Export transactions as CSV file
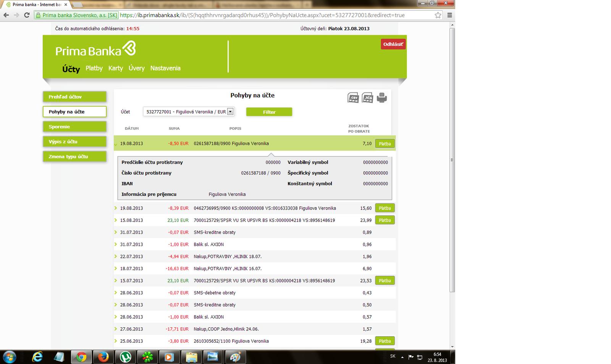Screen dimensions: 611x364 pos(353,98)
